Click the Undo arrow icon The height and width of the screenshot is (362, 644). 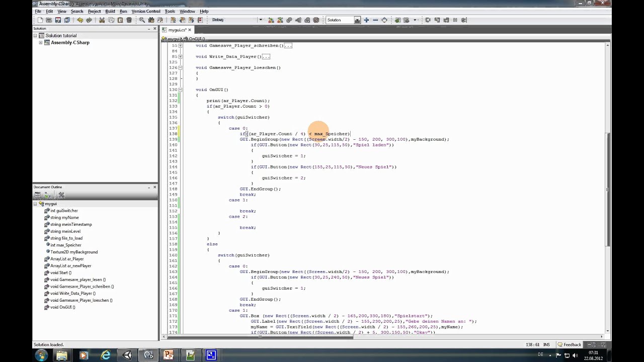click(80, 20)
